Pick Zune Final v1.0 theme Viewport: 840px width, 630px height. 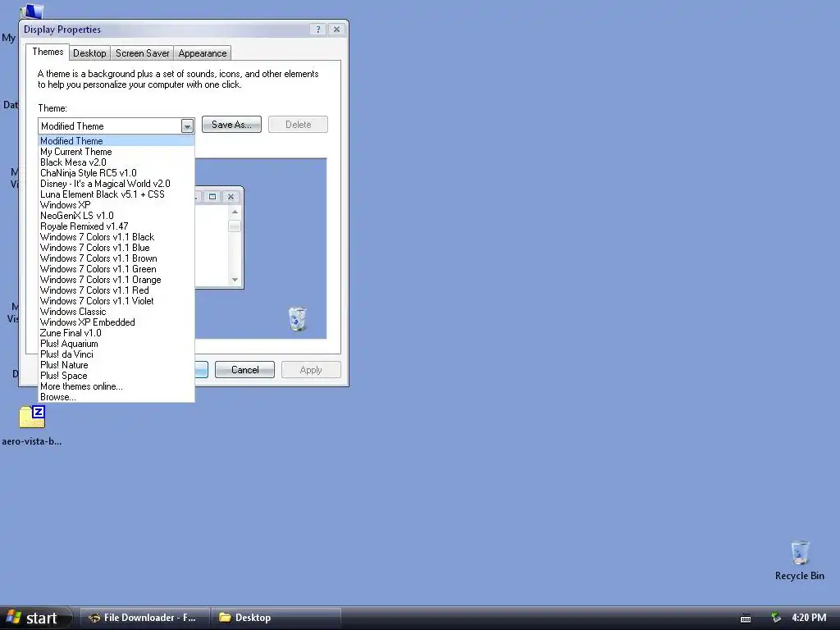116,333
